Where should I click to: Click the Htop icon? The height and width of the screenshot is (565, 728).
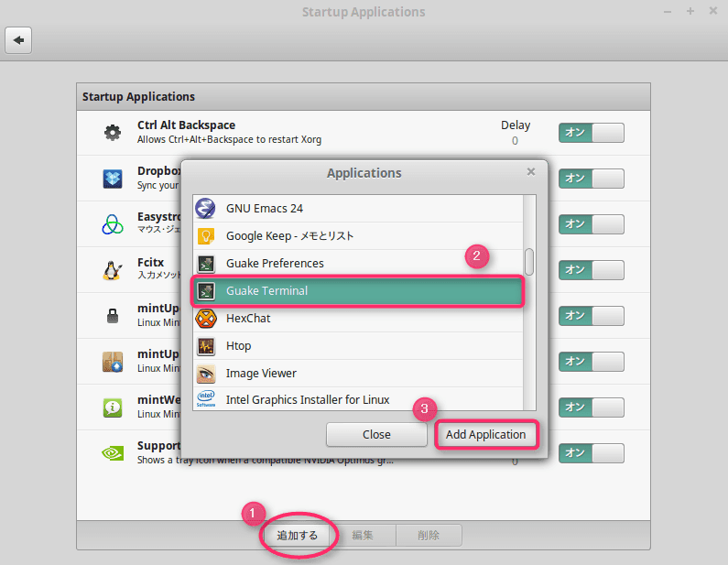click(x=206, y=346)
